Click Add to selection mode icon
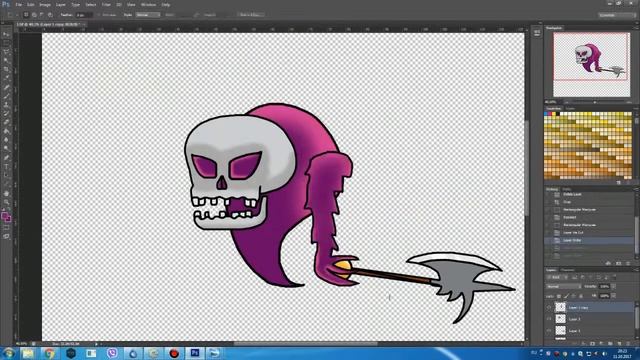Image resolution: width=640 pixels, height=360 pixels. click(34, 15)
